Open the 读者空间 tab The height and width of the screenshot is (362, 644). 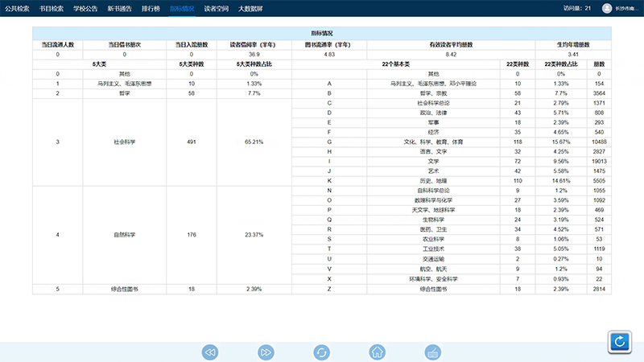pos(216,8)
